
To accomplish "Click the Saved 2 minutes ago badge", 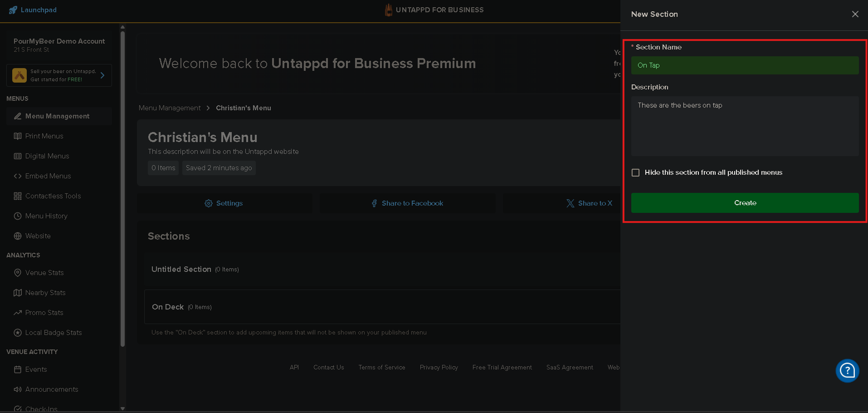I will tap(219, 168).
